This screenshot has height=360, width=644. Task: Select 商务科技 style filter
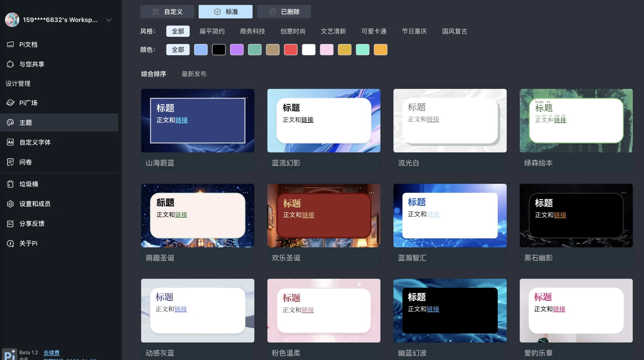[252, 31]
